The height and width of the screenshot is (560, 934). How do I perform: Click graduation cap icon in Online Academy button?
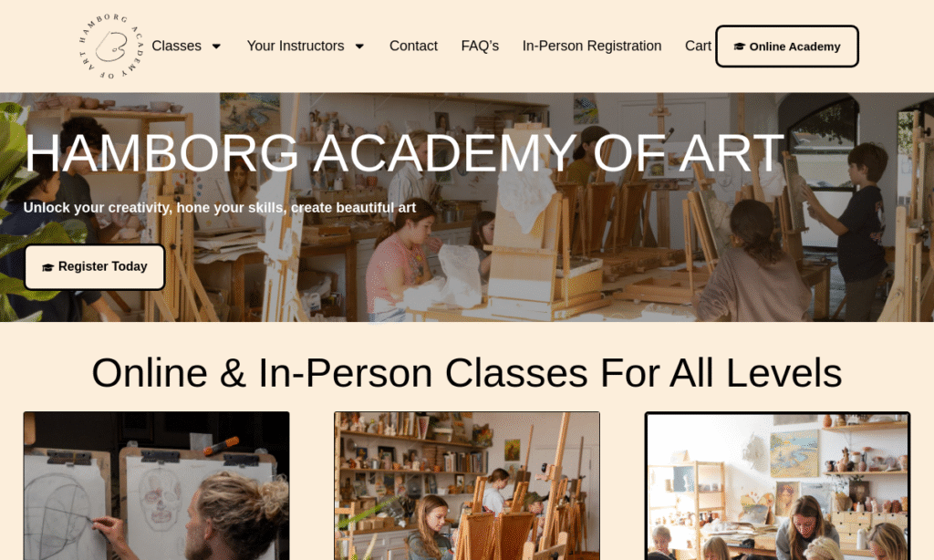pyautogui.click(x=739, y=47)
